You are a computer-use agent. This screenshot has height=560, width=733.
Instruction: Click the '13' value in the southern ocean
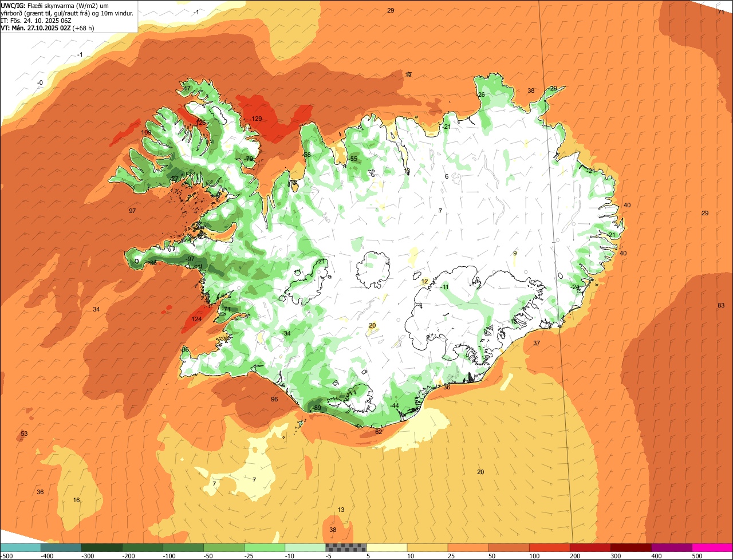(341, 510)
